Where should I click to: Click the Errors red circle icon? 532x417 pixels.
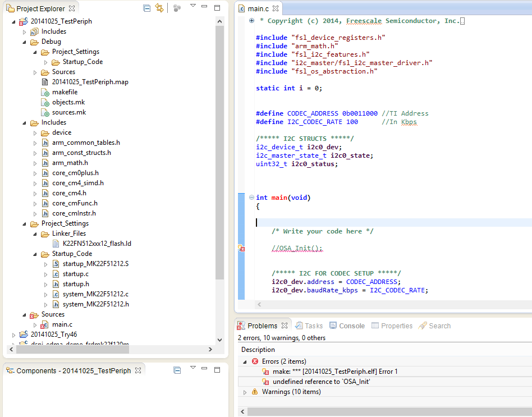[x=255, y=361]
